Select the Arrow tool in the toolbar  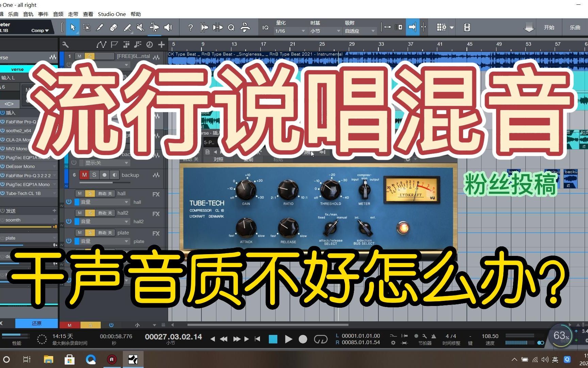tap(72, 27)
